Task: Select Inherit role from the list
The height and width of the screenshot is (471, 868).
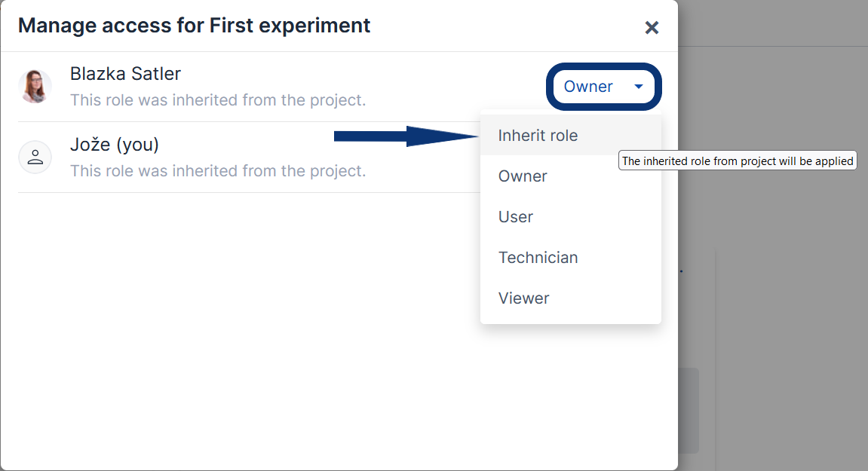Action: 538,136
